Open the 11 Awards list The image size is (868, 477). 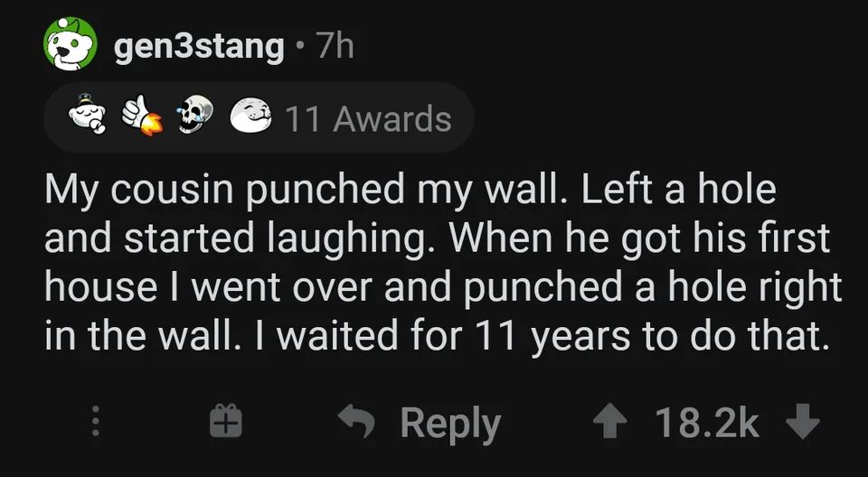[x=368, y=118]
